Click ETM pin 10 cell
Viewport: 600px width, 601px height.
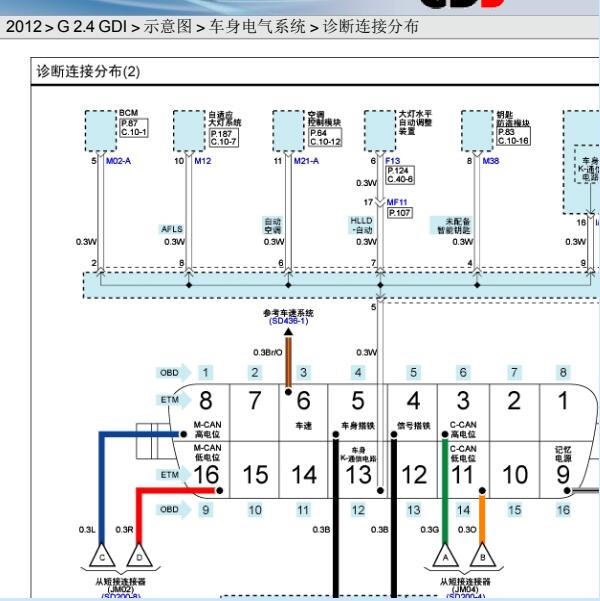[515, 470]
